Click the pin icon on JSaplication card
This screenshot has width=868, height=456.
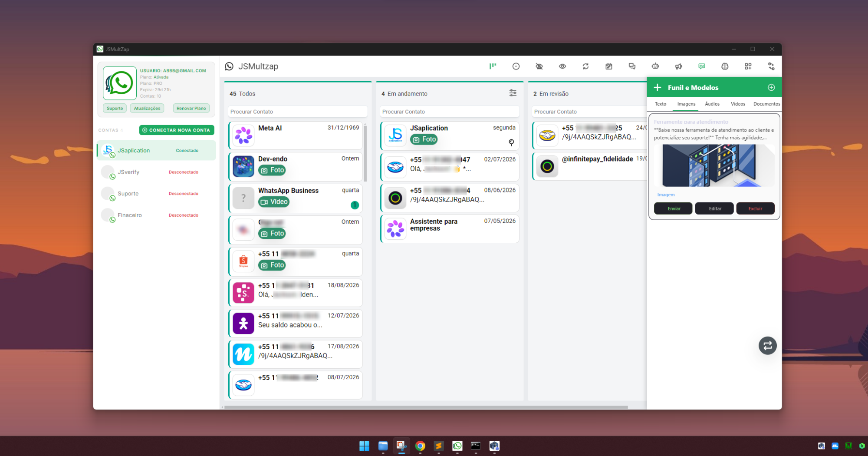coord(511,142)
